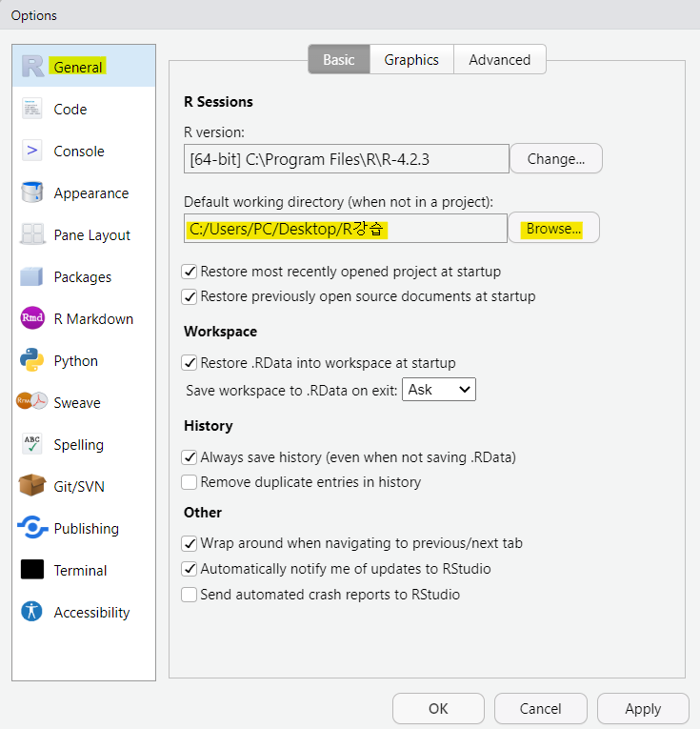Uncheck Restore .RData into workspace at startup
Screen dimensions: 700x729
(x=190, y=363)
